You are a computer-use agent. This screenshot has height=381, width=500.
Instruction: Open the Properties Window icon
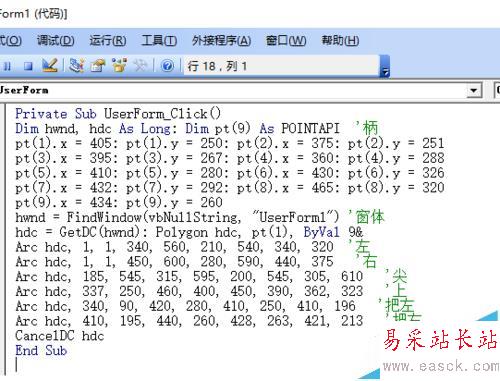(98, 65)
